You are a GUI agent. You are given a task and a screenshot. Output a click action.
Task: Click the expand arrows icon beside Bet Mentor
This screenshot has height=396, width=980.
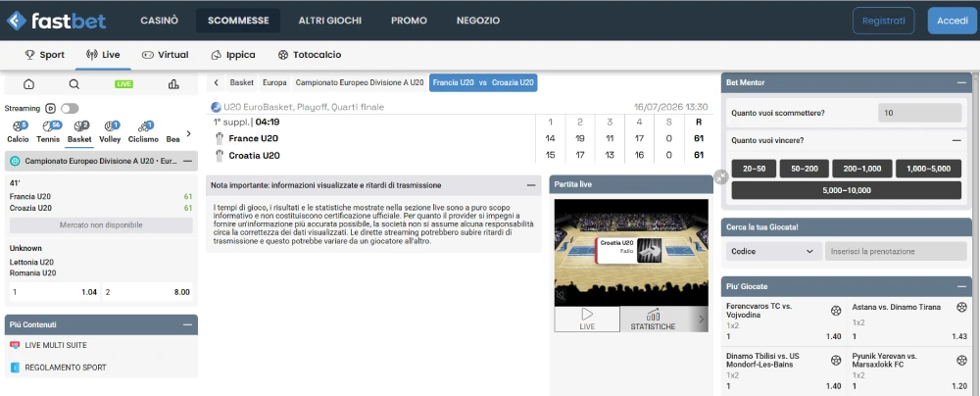click(721, 177)
